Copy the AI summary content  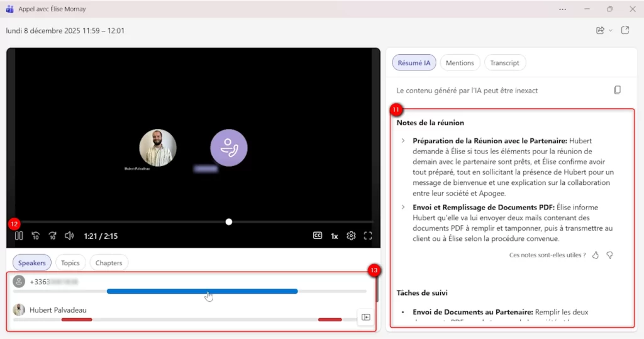[x=618, y=90]
